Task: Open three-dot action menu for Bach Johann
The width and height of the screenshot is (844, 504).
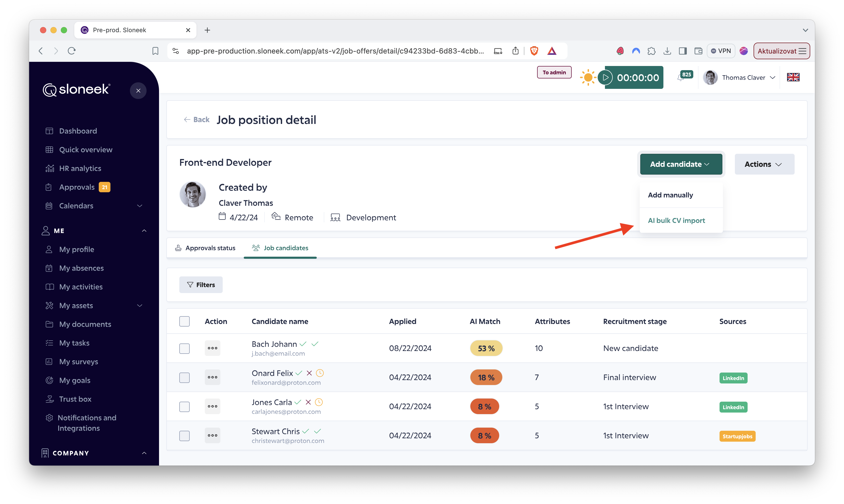Action: tap(213, 348)
